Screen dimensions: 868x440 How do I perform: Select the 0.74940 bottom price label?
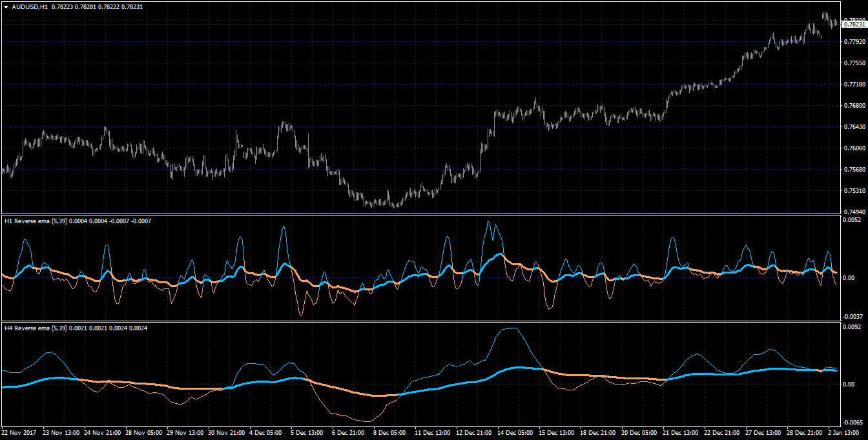coord(854,212)
